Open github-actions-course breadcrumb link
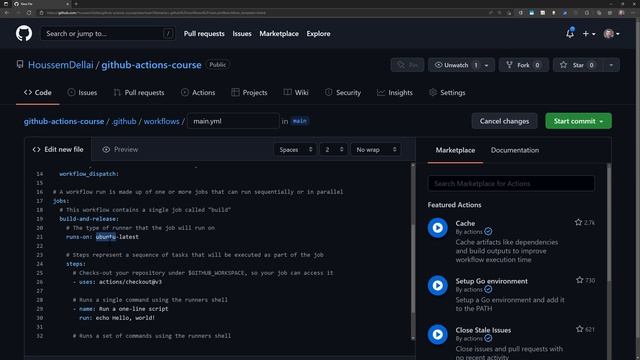This screenshot has width=640, height=360. pyautogui.click(x=64, y=121)
